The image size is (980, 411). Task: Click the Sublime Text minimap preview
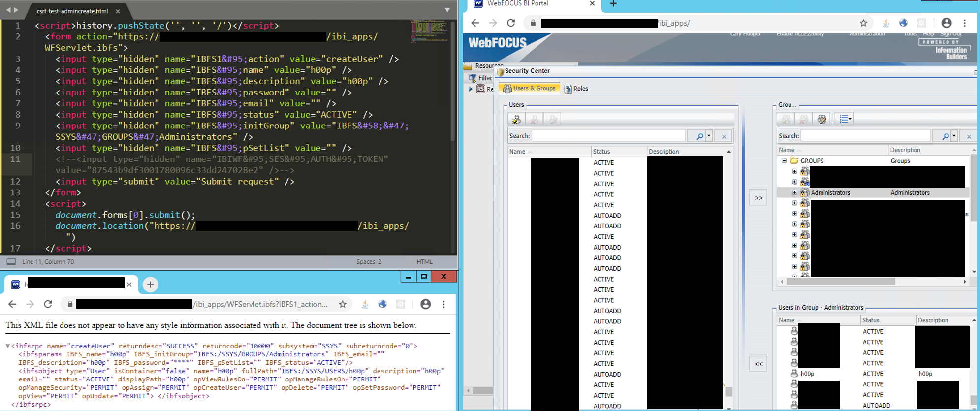pos(429,31)
